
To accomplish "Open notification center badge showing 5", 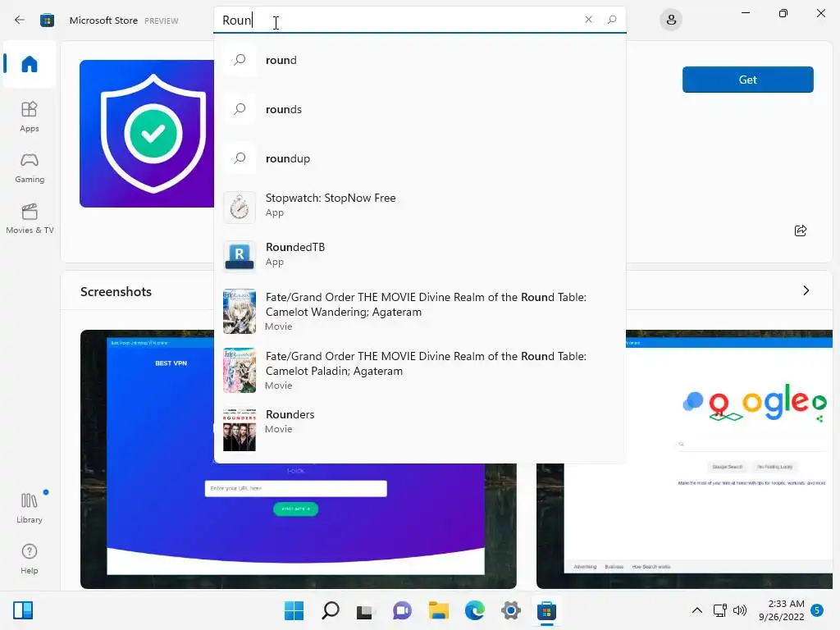I will pyautogui.click(x=817, y=610).
